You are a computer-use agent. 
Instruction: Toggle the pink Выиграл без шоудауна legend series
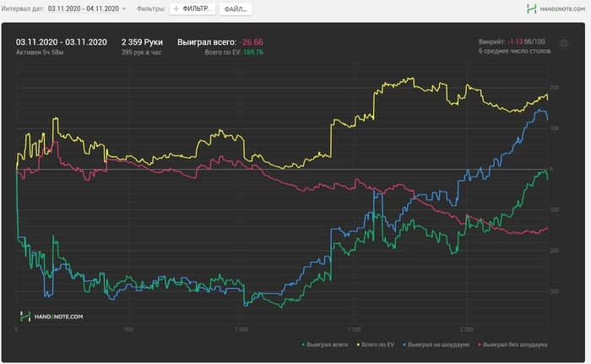[x=512, y=345]
